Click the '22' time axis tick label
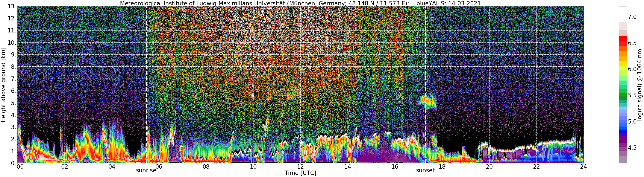This screenshot has height=177, width=644. click(x=536, y=166)
